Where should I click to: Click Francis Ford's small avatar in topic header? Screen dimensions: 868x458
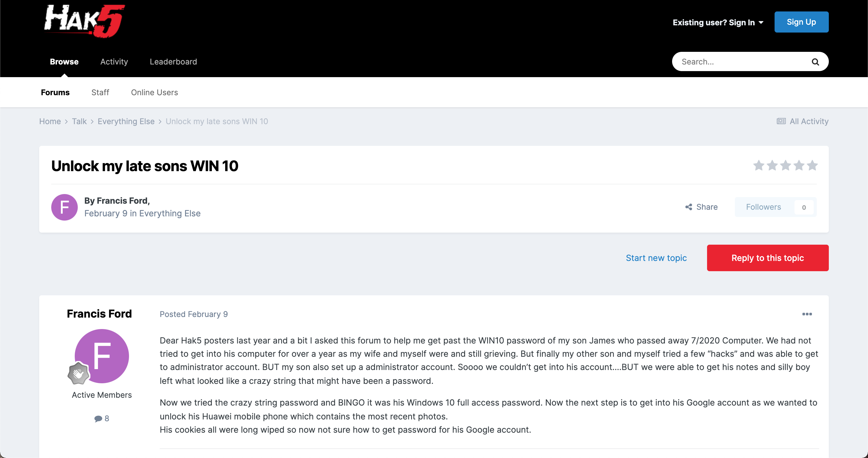(64, 207)
